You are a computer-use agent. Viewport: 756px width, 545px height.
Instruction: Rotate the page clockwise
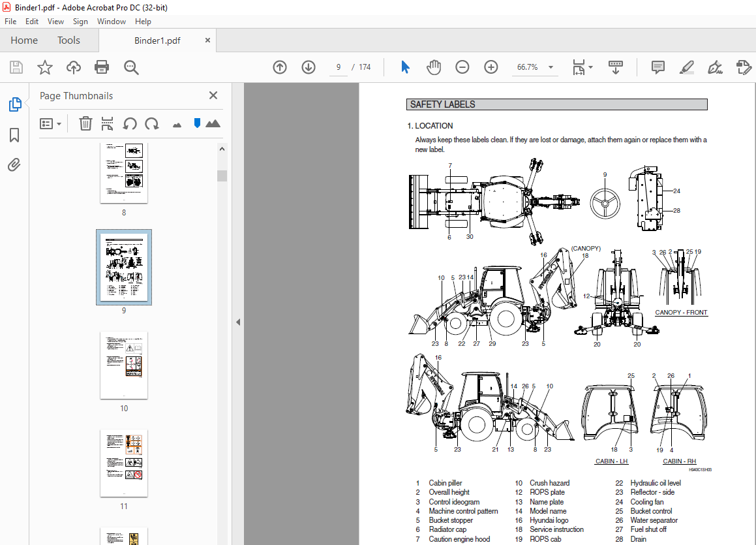point(152,124)
